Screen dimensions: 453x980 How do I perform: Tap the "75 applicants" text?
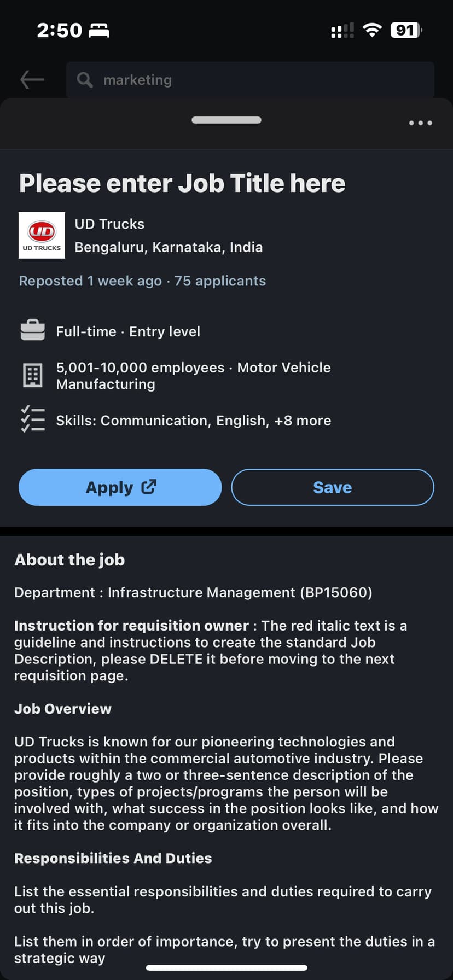coord(220,281)
